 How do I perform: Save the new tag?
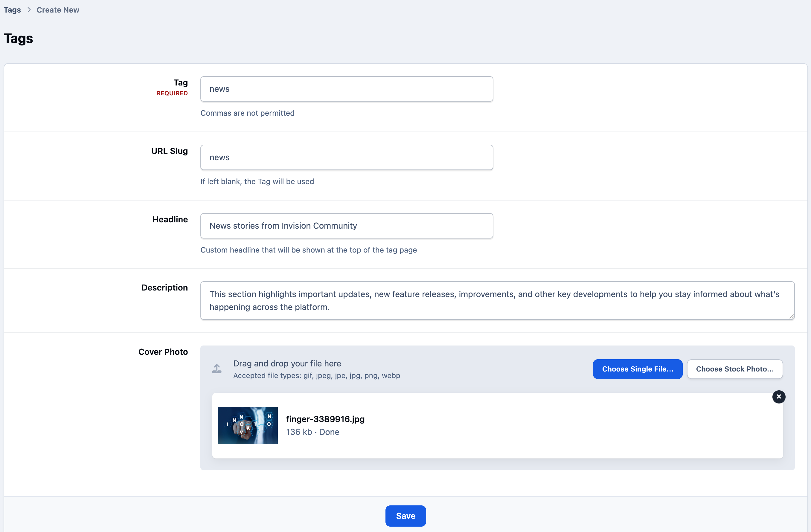click(405, 516)
